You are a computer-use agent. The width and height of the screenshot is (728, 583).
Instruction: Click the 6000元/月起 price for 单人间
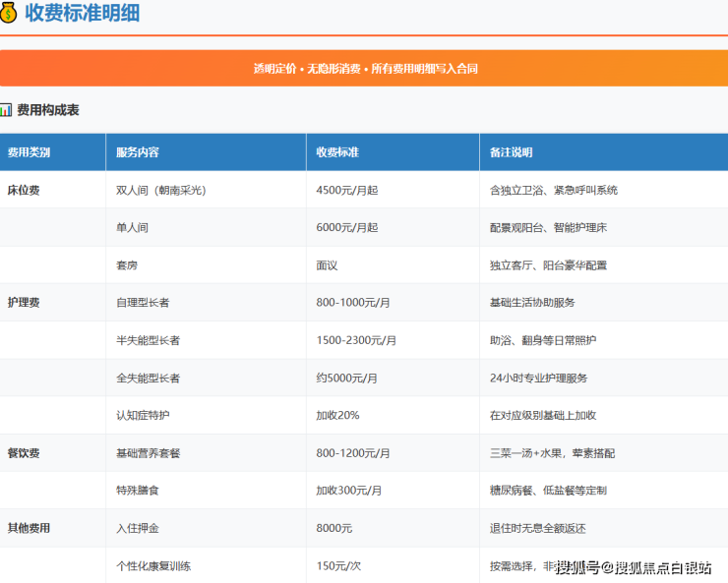click(x=346, y=227)
